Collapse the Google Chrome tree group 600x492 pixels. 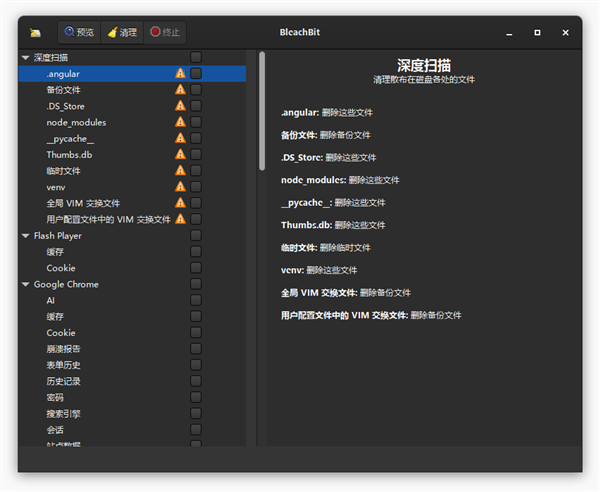click(x=26, y=284)
